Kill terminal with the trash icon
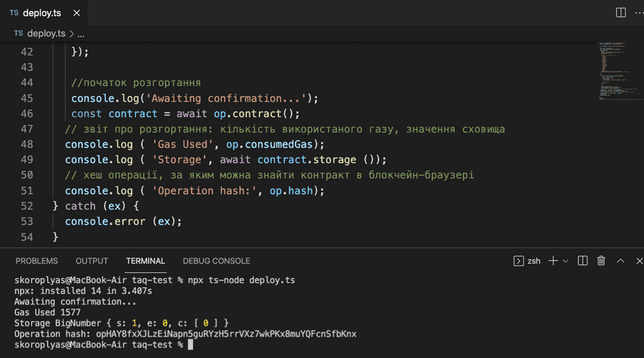The width and height of the screenshot is (644, 358). pos(601,261)
